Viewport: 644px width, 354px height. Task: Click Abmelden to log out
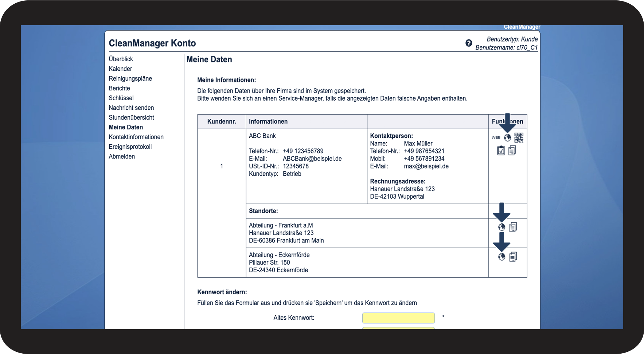point(122,156)
